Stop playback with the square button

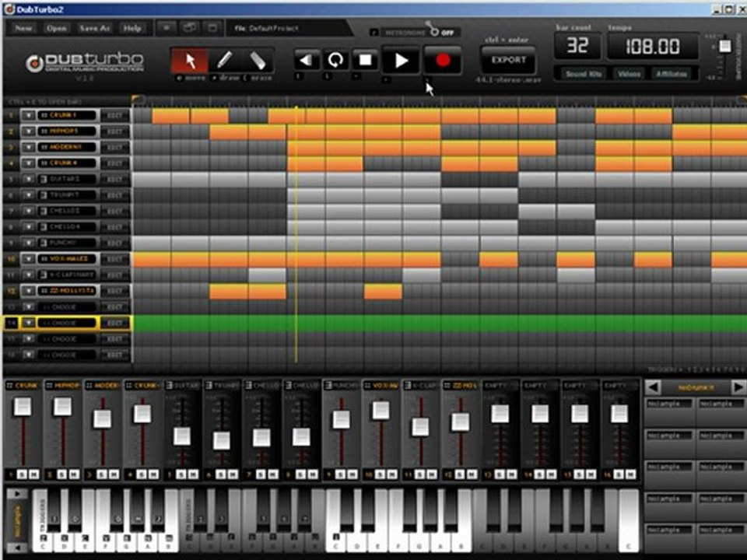coord(365,61)
